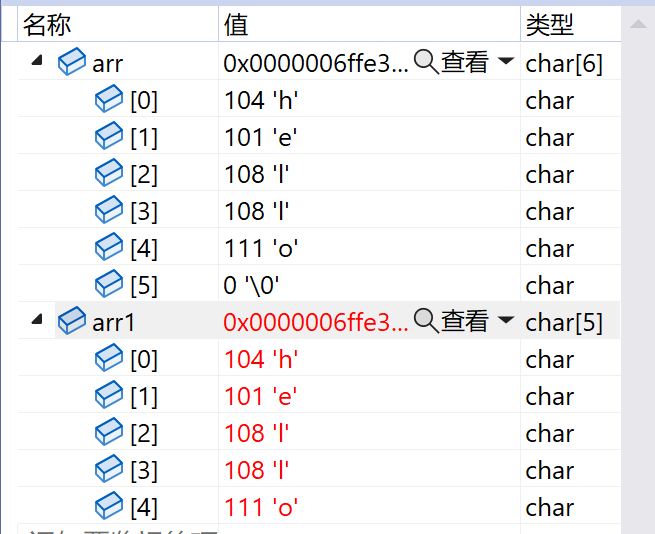Select cube icon of arr element [1]

point(109,136)
